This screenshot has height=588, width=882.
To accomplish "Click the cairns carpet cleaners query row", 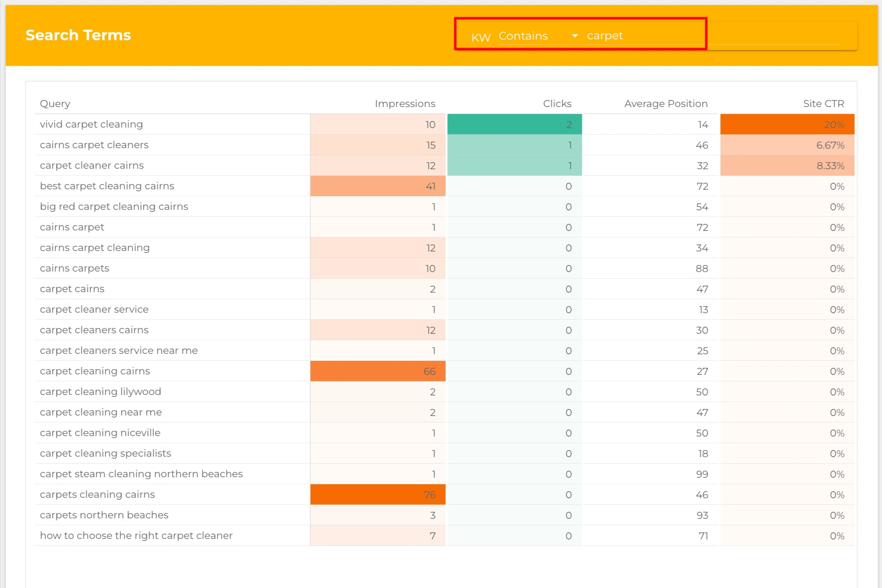I will (93, 145).
